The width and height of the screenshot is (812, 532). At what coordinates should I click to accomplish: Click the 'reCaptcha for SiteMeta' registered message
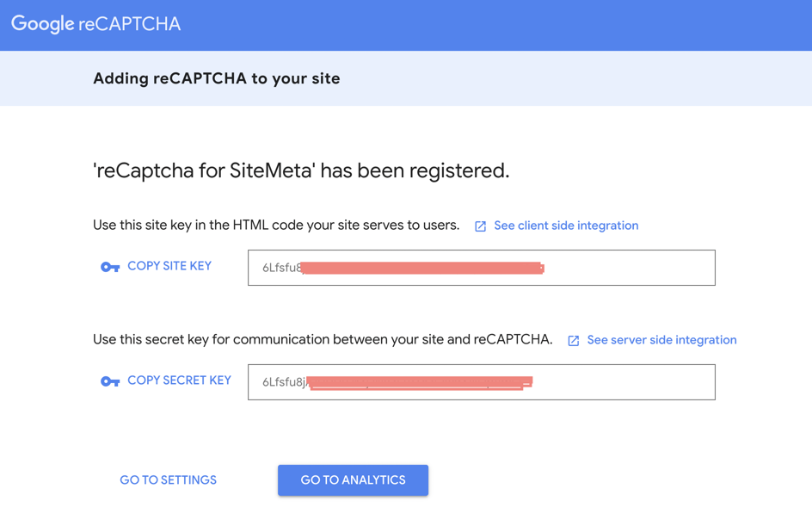pos(301,170)
